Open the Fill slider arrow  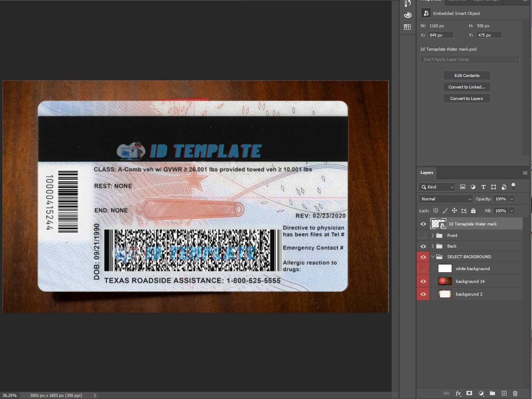pyautogui.click(x=512, y=211)
